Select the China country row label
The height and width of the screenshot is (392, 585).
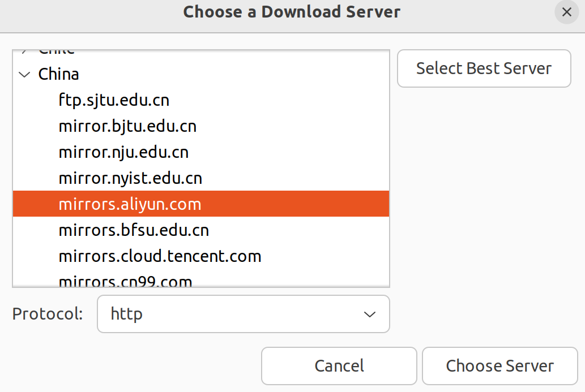[x=58, y=74]
